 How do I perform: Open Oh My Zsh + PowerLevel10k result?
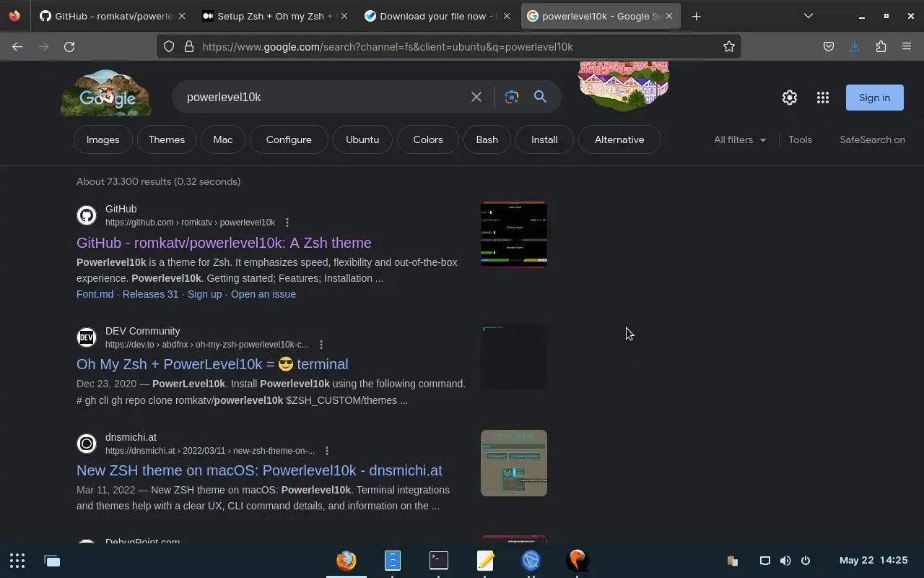tap(212, 364)
